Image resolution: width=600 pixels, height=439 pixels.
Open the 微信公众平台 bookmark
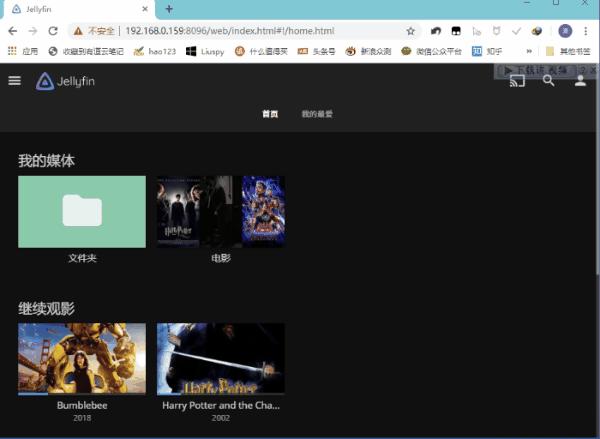431,51
